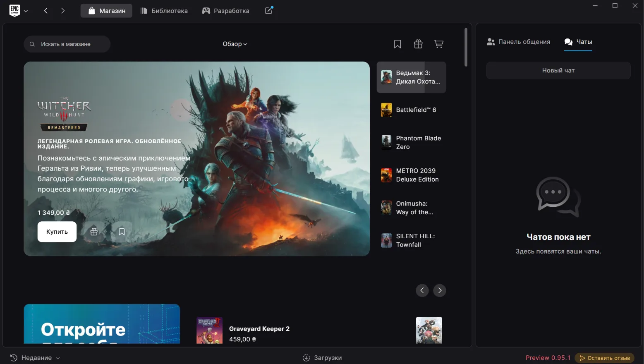Open the wishlist bookmark icon in store header

[397, 44]
